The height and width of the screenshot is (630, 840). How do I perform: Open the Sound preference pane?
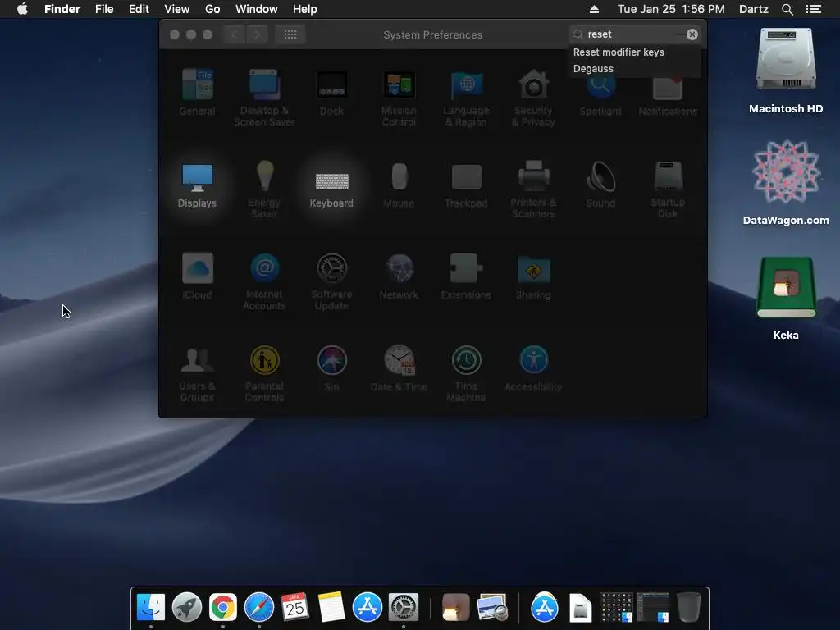[x=600, y=185]
